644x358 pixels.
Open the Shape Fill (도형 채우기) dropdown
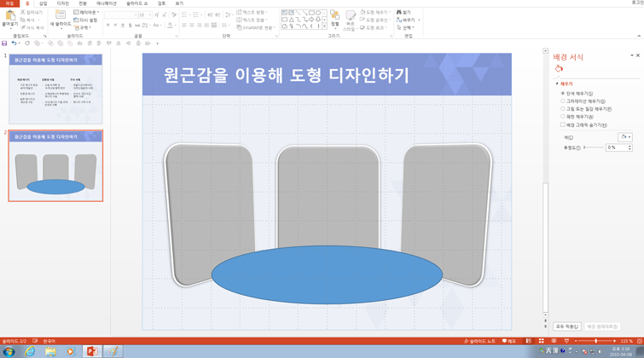coord(375,12)
